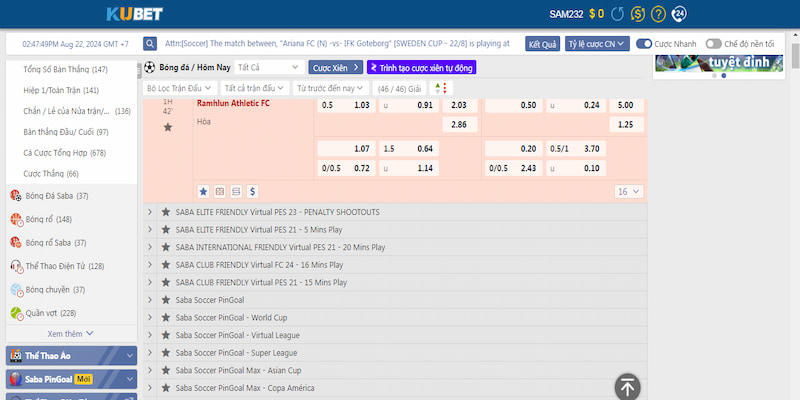
Task: Click the Bóng rổ Saba icon
Action: 16,243
